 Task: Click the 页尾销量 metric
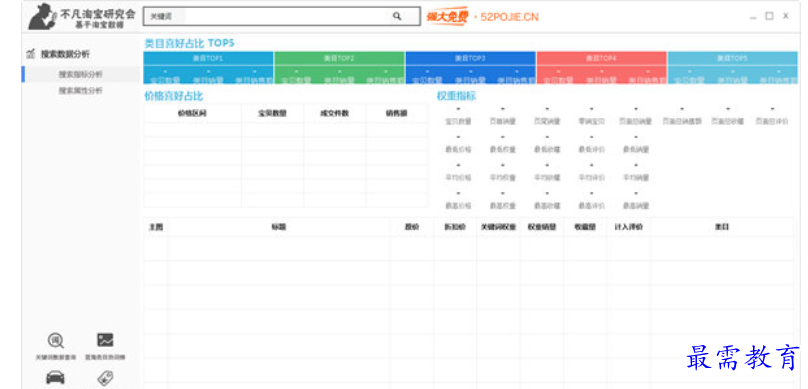547,122
